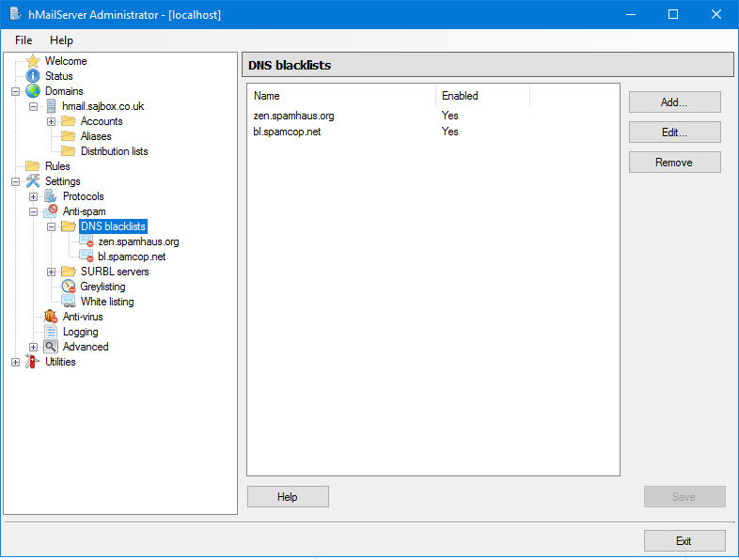Select Logging label in the tree
The width and height of the screenshot is (739, 560).
pos(81,332)
